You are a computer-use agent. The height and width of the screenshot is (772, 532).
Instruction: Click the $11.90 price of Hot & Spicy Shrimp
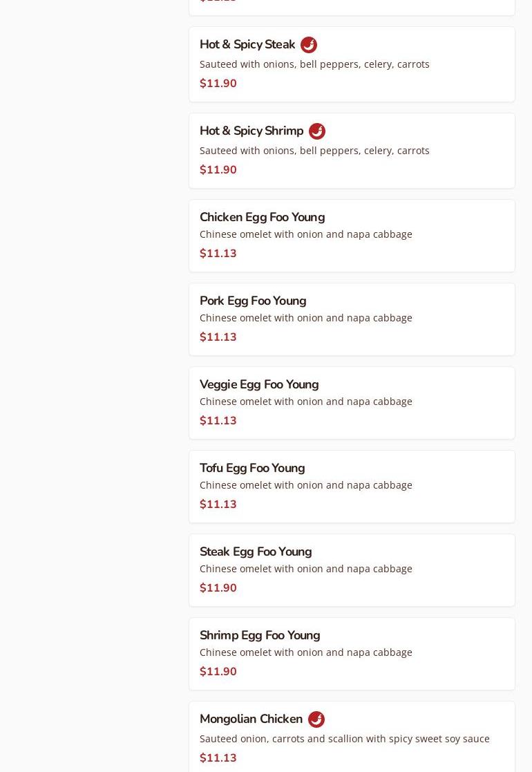pos(218,170)
